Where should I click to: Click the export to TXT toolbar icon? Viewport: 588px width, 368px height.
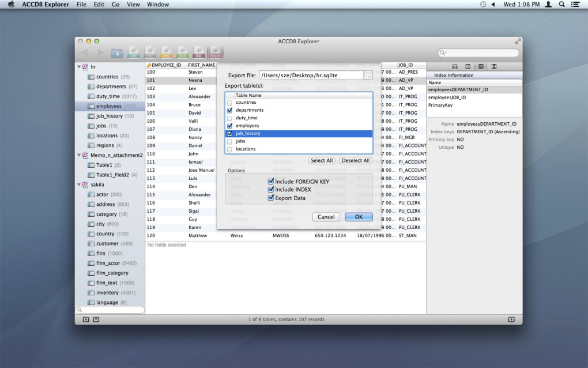coord(150,52)
